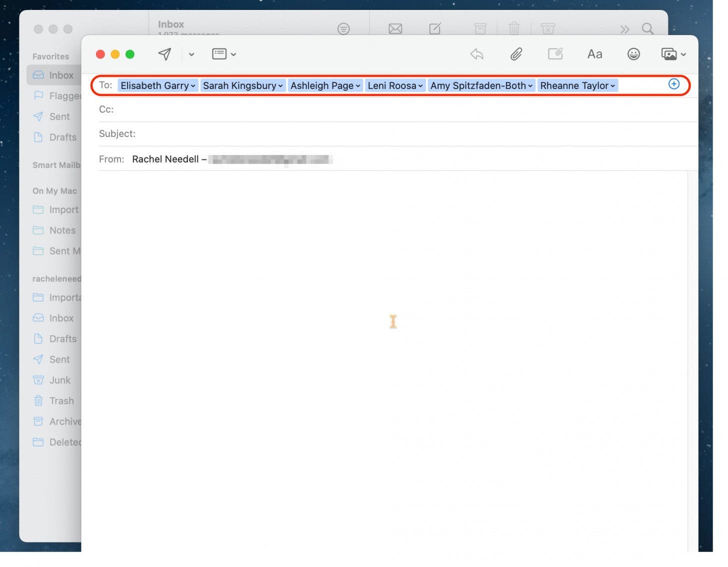Attach a file using the paperclip icon
728x567 pixels.
pos(516,54)
